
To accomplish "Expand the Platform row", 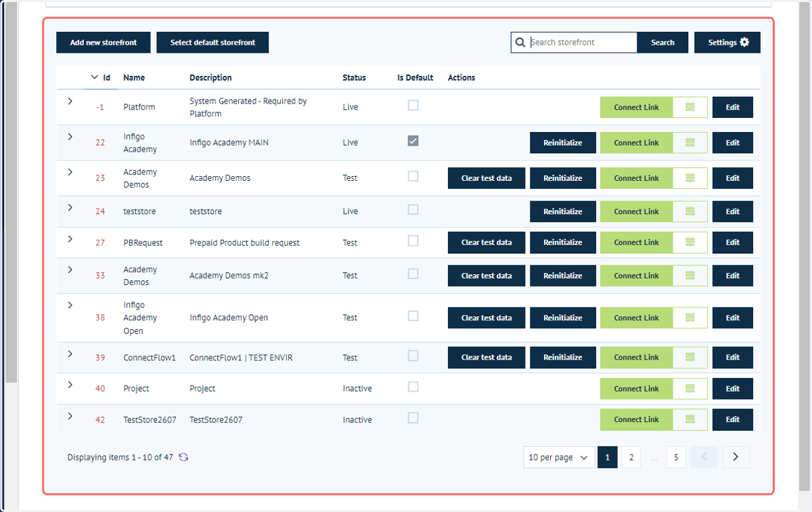I will tap(70, 101).
